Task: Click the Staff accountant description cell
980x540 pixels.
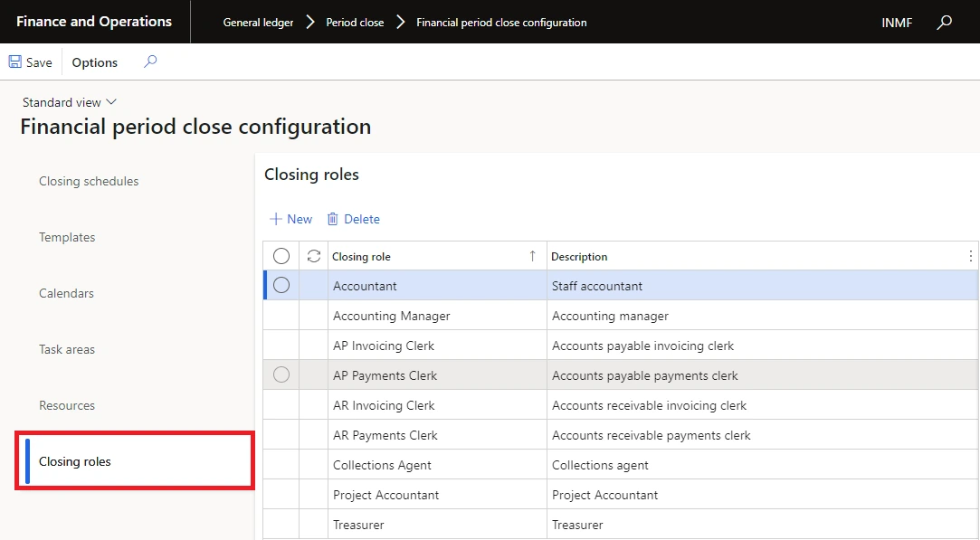Action: [763, 286]
